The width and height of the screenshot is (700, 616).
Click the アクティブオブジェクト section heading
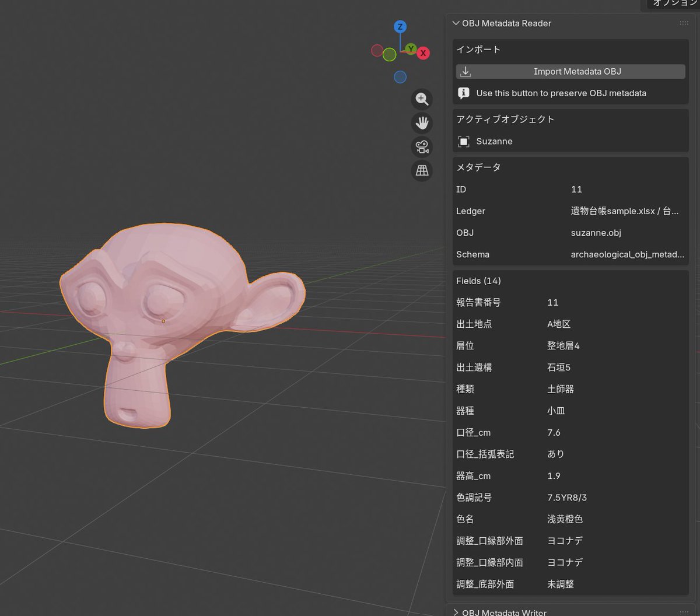(505, 119)
